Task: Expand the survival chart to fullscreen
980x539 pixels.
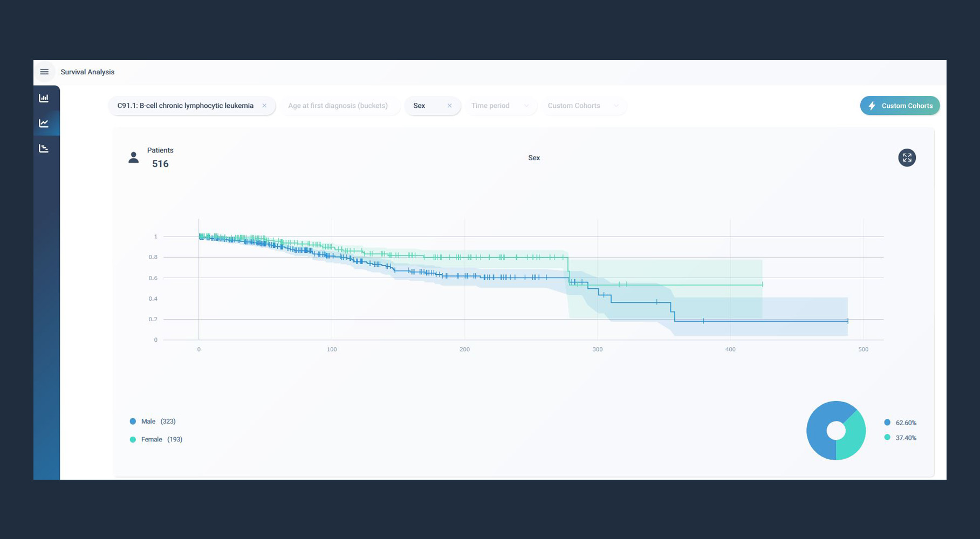Action: click(x=907, y=157)
